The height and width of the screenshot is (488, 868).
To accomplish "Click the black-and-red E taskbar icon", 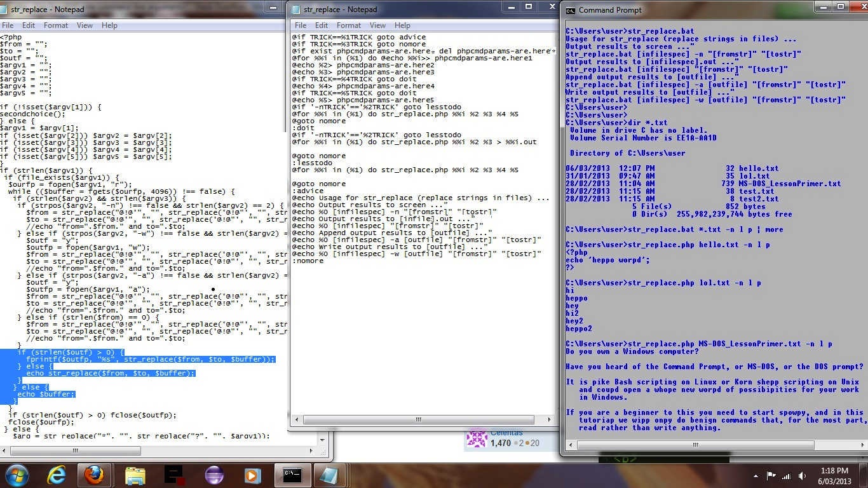I will pos(174,475).
